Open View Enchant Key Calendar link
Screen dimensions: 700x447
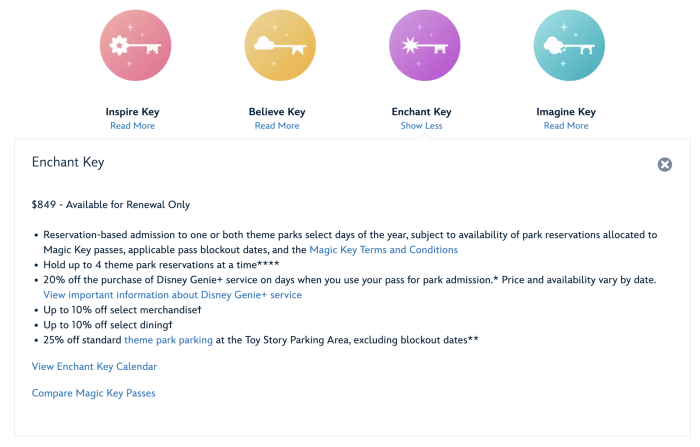click(x=94, y=367)
